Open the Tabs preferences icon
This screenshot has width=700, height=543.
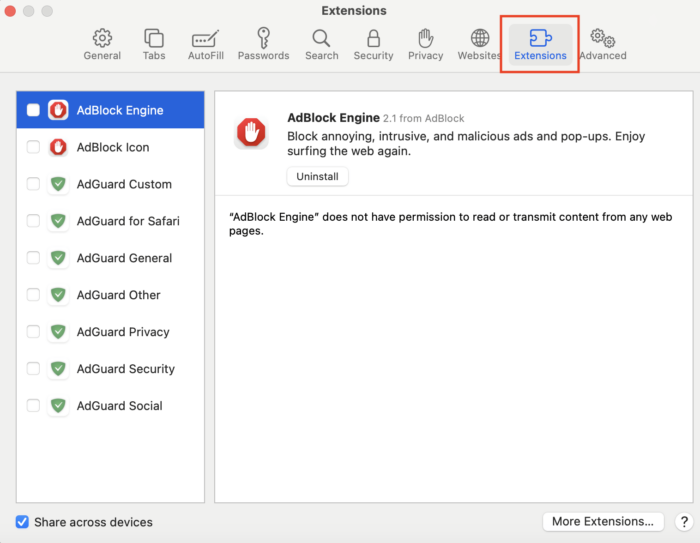pos(154,38)
